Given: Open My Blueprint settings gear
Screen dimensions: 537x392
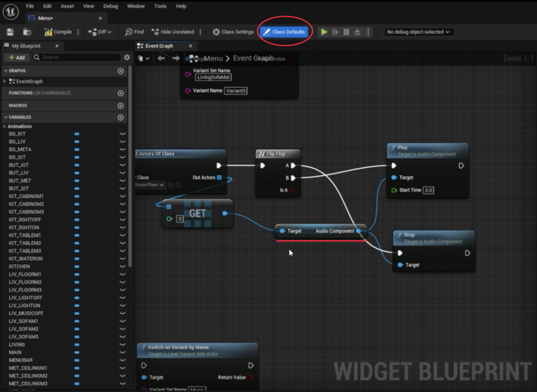Looking at the screenshot, I should click(x=127, y=57).
